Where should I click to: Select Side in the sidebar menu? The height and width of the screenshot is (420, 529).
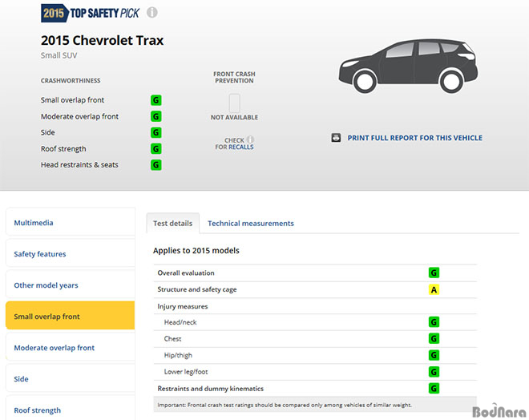[x=71, y=379]
